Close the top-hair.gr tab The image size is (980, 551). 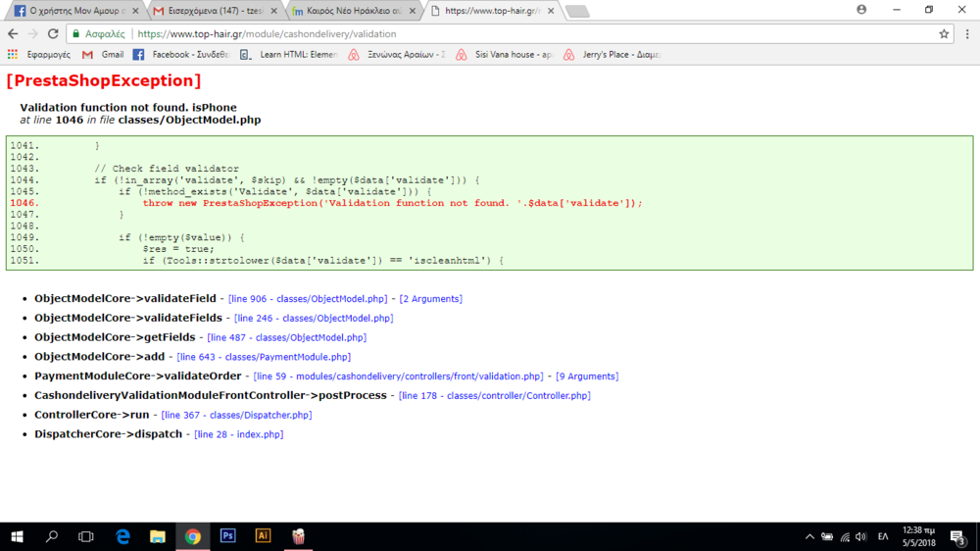551,11
